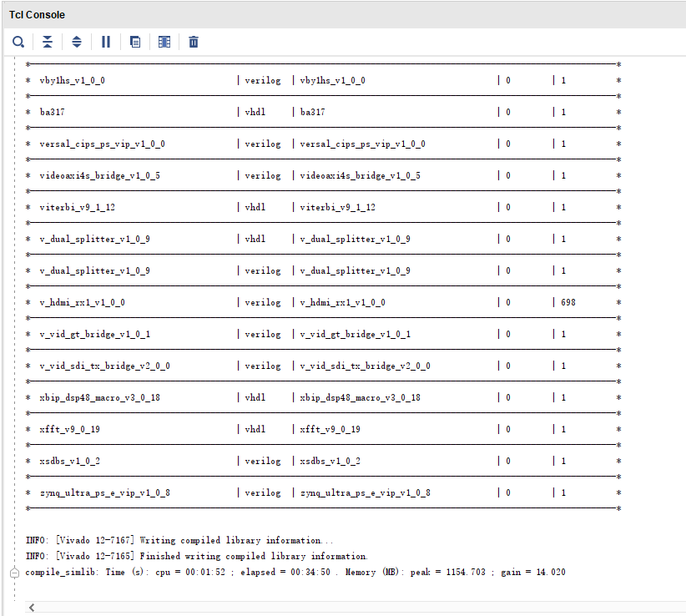Viewport: 686px width, 616px height.
Task: Click 'vhdl' in the ba317 row
Action: click(x=255, y=112)
